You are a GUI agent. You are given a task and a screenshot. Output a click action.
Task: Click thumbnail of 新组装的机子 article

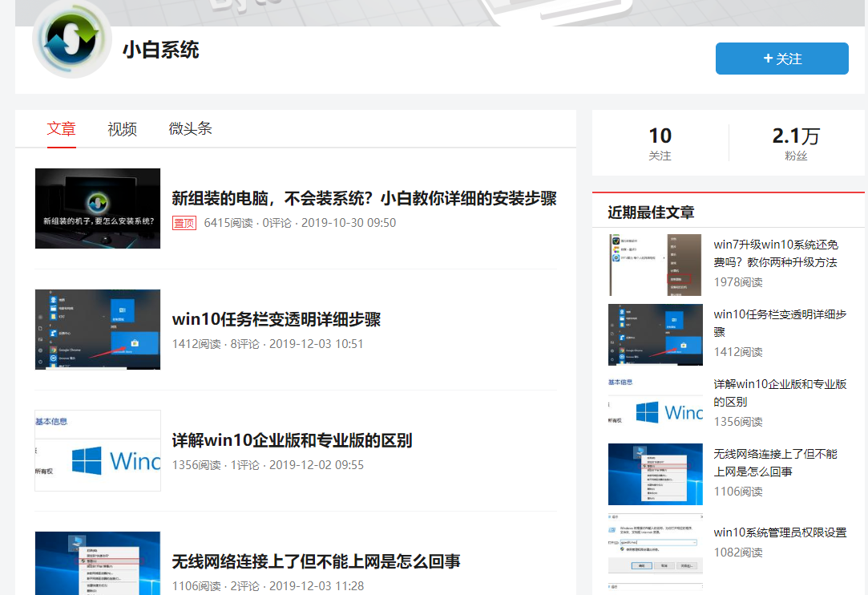coord(98,208)
